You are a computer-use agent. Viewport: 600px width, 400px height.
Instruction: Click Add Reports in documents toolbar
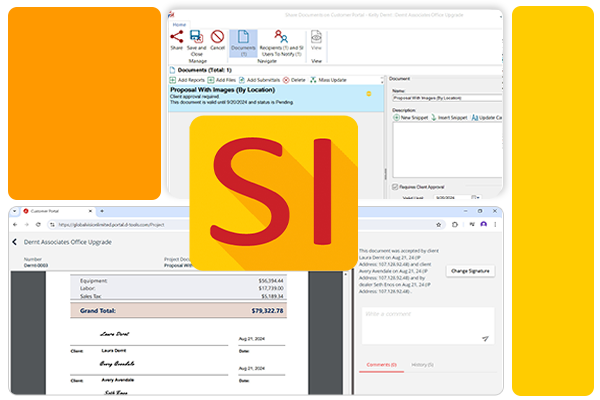point(192,79)
